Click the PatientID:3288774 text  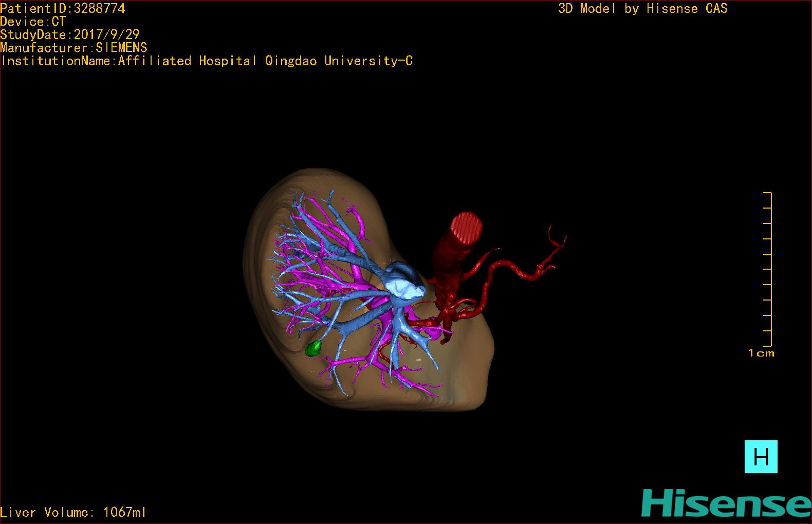click(x=62, y=8)
